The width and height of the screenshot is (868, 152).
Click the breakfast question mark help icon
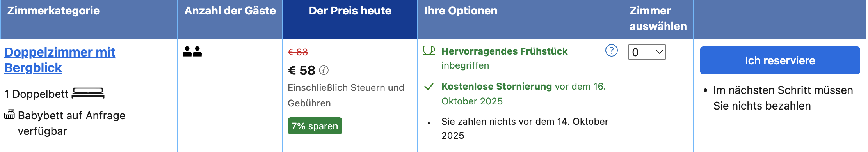(611, 50)
